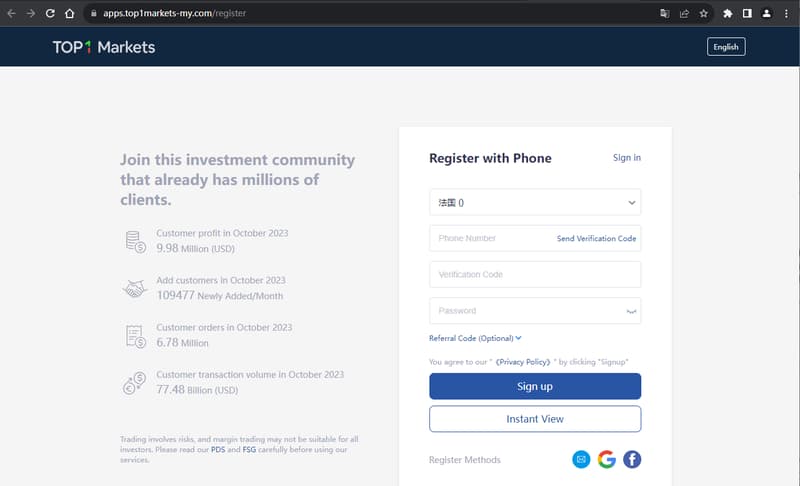Click the text 9.98 Million (USD)
800x486 pixels.
tap(195, 248)
